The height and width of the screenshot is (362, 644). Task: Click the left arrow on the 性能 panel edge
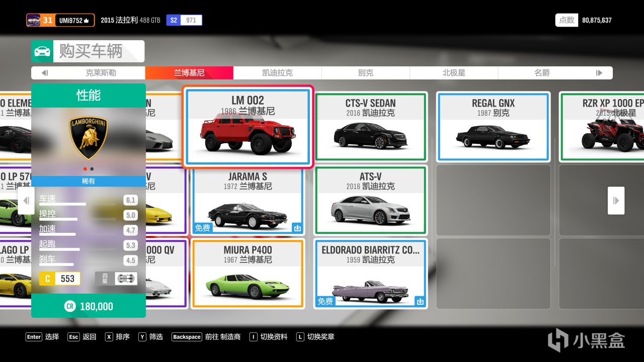(26, 201)
